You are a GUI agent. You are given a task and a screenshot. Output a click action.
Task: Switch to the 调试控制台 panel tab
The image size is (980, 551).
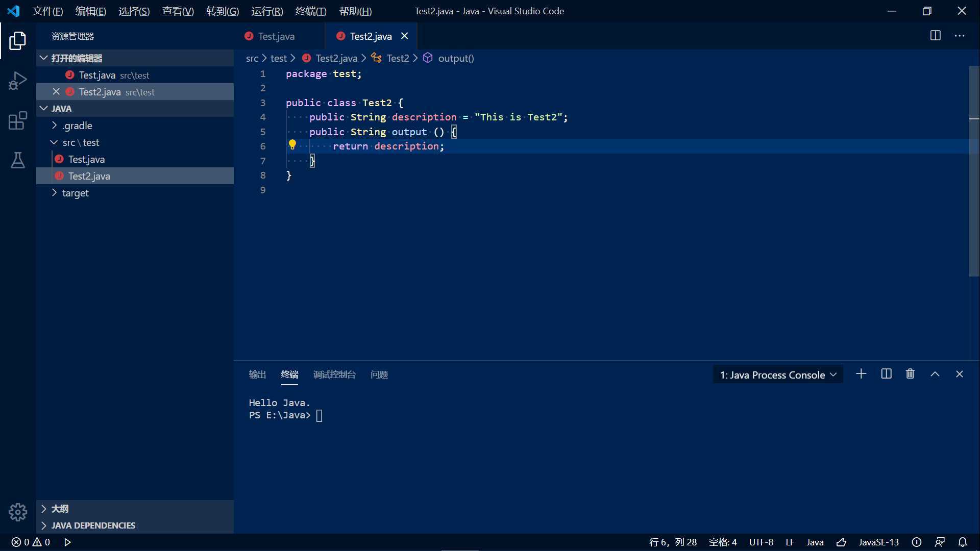334,374
